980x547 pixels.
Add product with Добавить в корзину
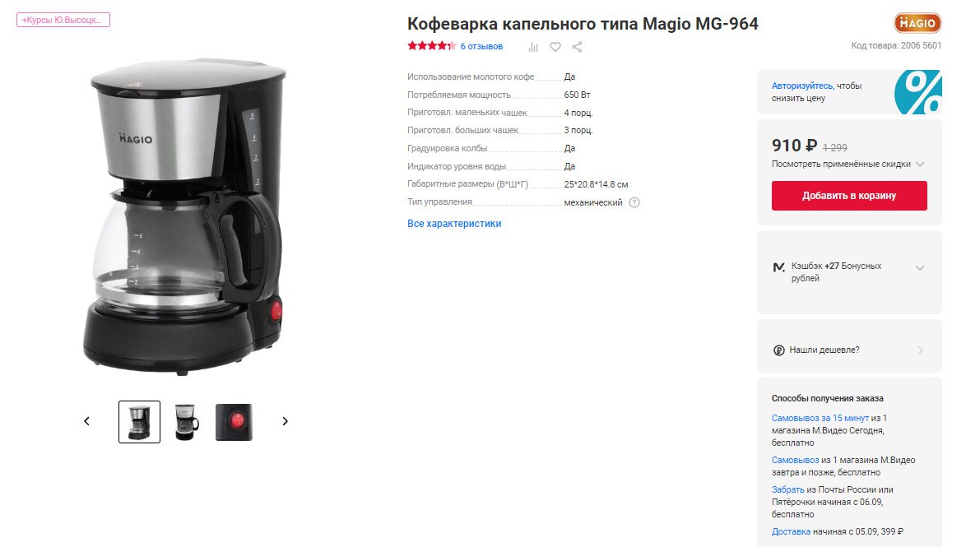click(849, 196)
